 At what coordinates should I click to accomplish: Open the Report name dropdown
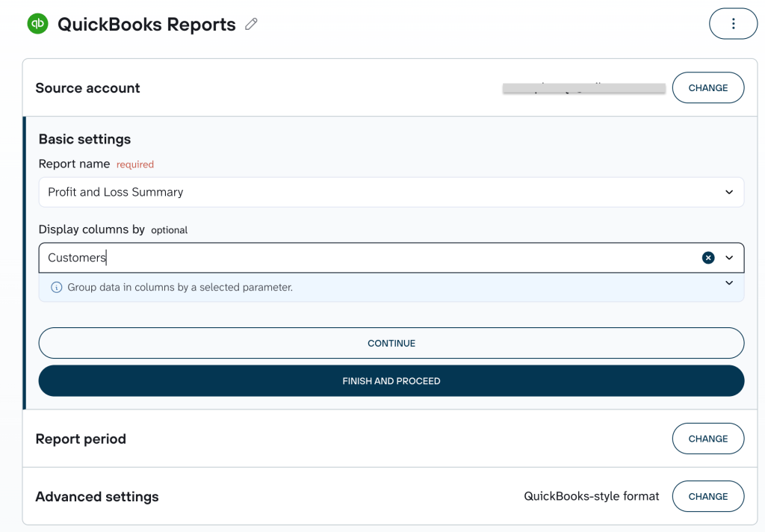point(391,192)
